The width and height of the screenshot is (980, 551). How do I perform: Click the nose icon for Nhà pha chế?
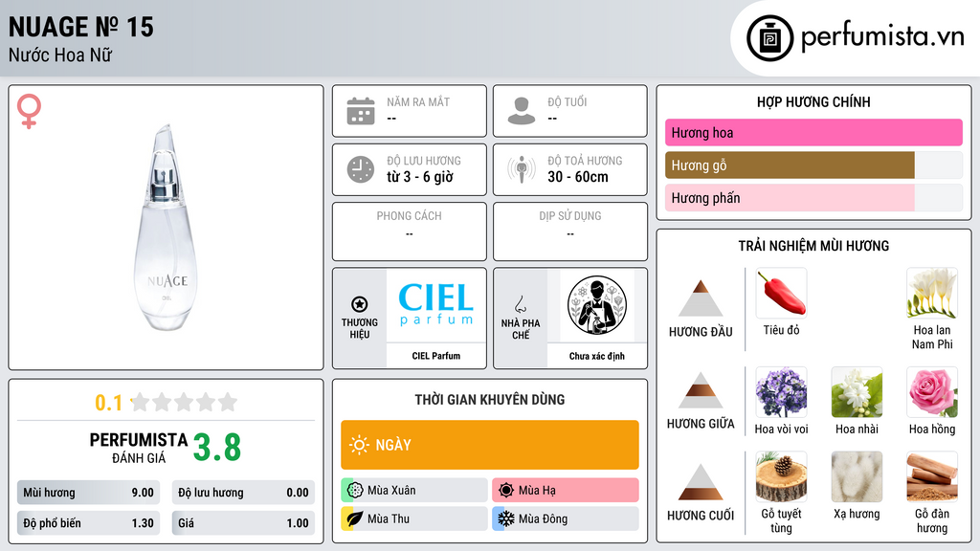(x=520, y=304)
